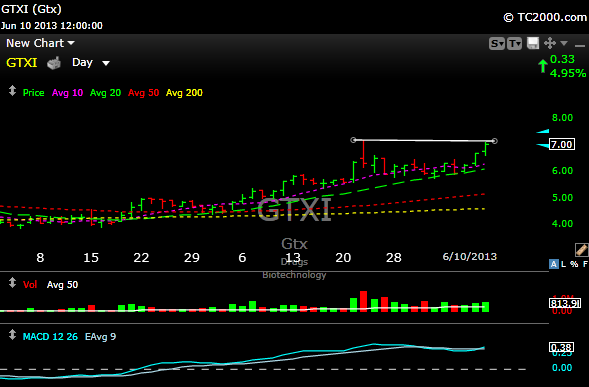Select the Avg 200 moving average label
The width and height of the screenshot is (589, 387).
(184, 93)
